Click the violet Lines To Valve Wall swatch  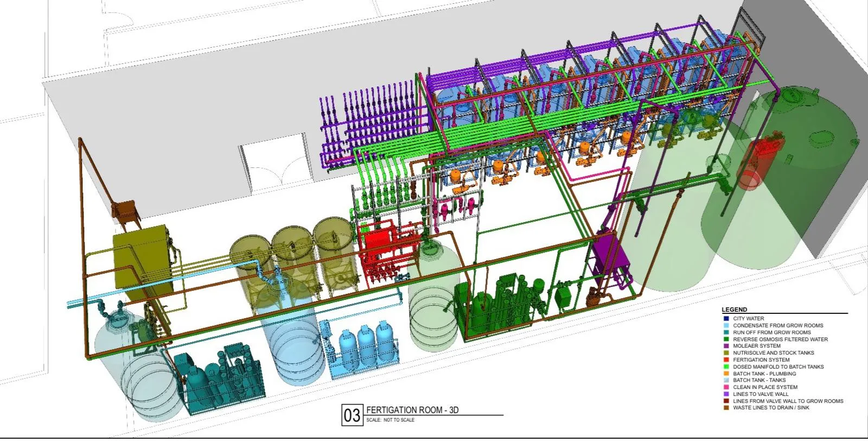pyautogui.click(x=726, y=394)
